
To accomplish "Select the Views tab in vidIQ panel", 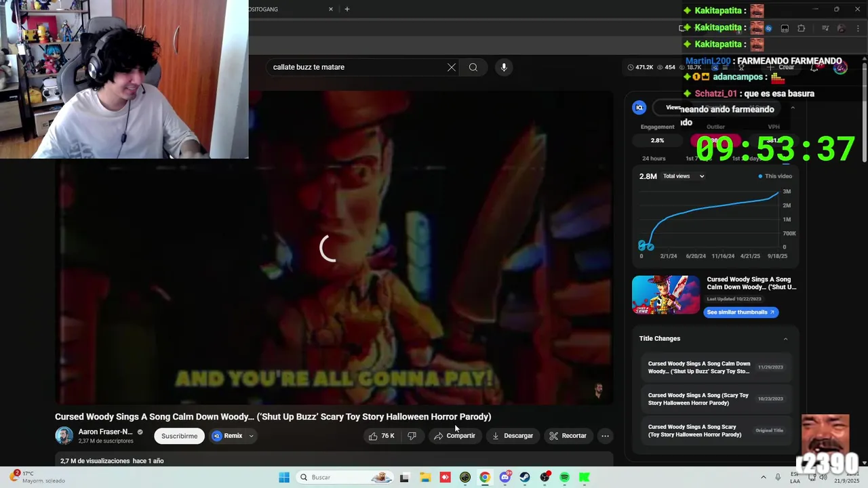I will pos(673,107).
